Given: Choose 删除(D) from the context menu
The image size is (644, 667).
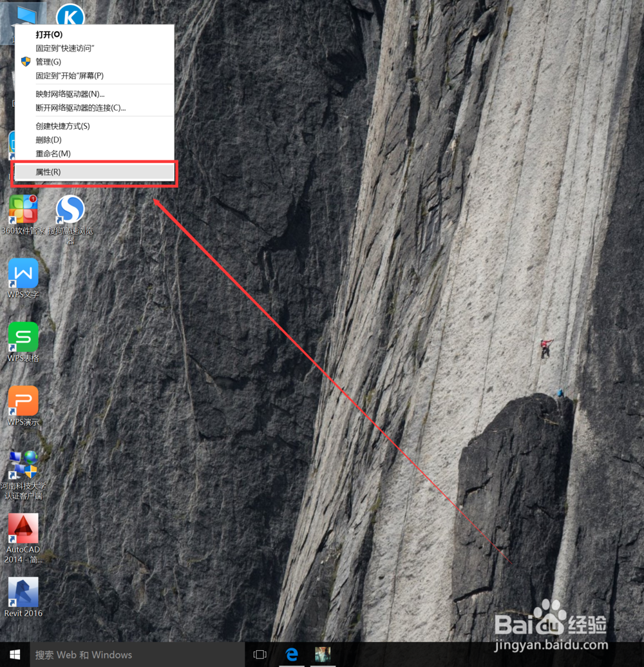Looking at the screenshot, I should (95, 140).
